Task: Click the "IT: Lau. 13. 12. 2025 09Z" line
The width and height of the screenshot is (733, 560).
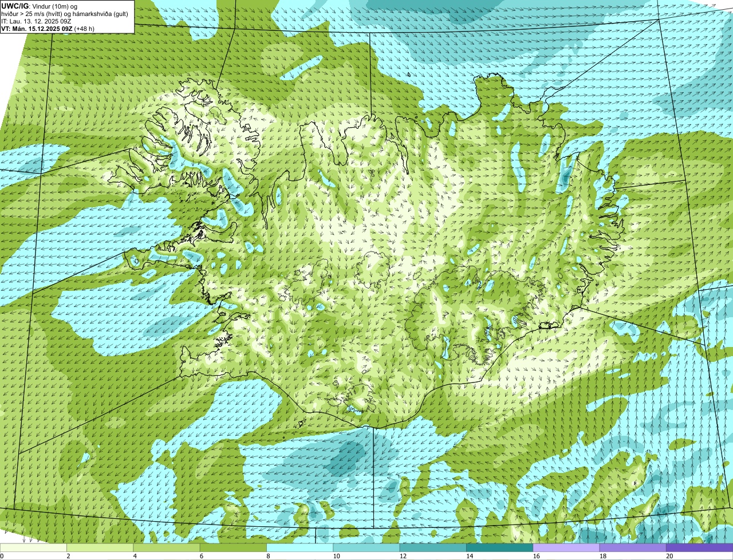Action: [36, 21]
